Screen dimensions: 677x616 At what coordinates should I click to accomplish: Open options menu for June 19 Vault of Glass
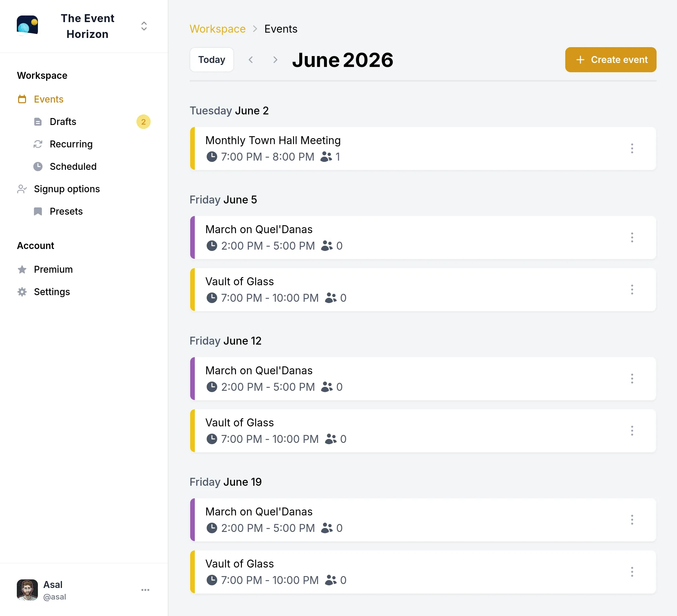[x=632, y=572]
